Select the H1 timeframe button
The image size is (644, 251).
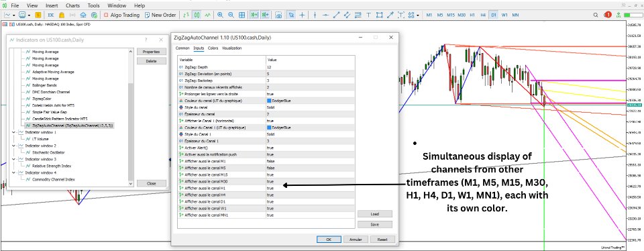click(472, 15)
